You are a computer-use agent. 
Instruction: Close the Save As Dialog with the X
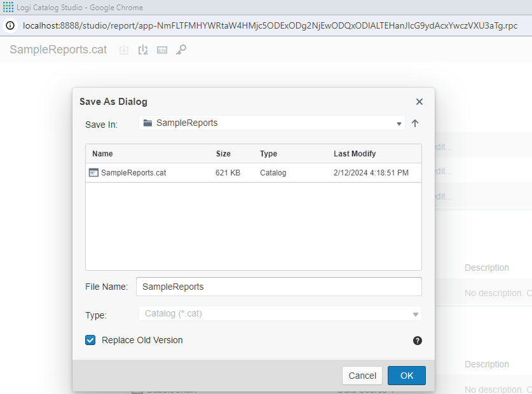click(419, 102)
